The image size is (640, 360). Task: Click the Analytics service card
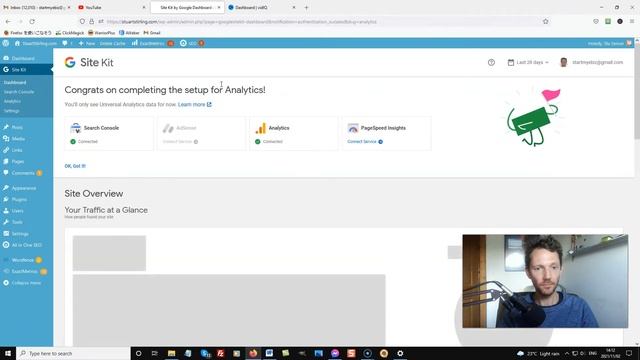click(294, 133)
